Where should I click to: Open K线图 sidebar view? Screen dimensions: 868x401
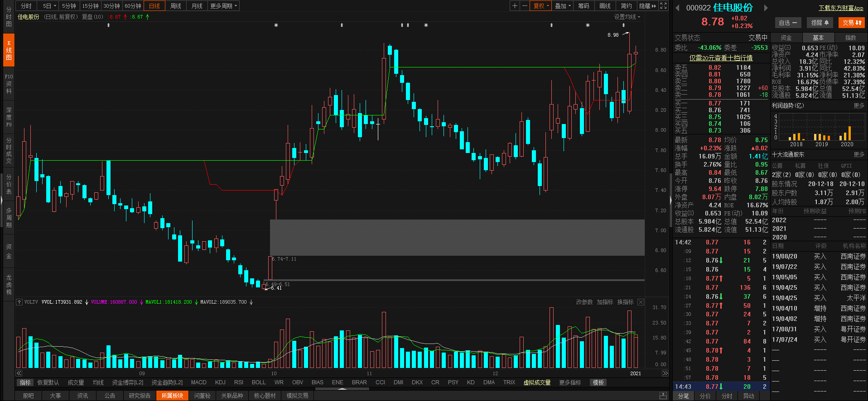click(x=9, y=50)
